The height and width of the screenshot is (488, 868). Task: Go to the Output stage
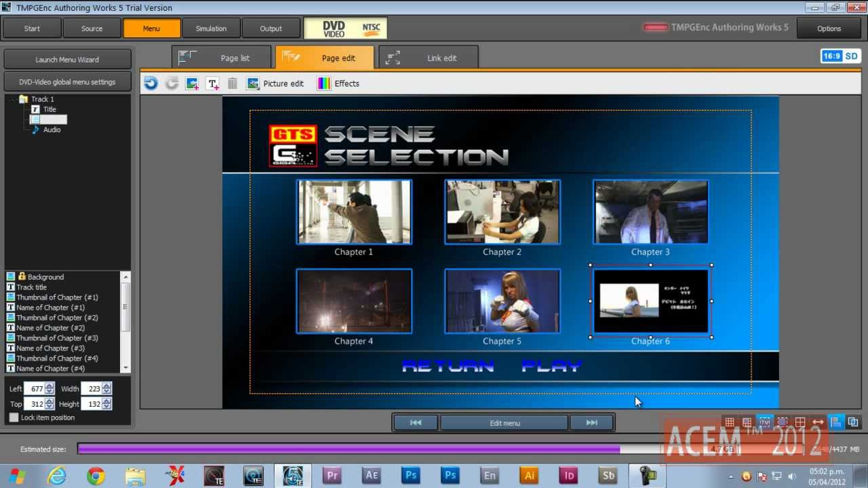coord(271,28)
